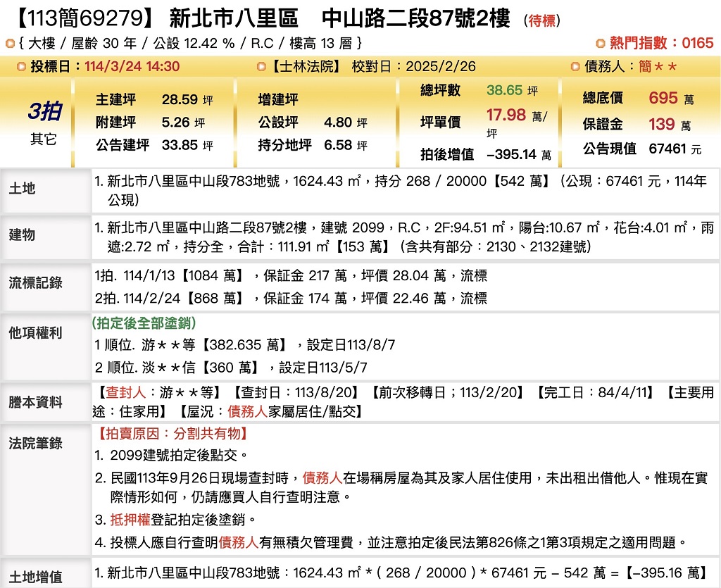Select the 建物 section label
This screenshot has width=721, height=588.
coord(22,234)
